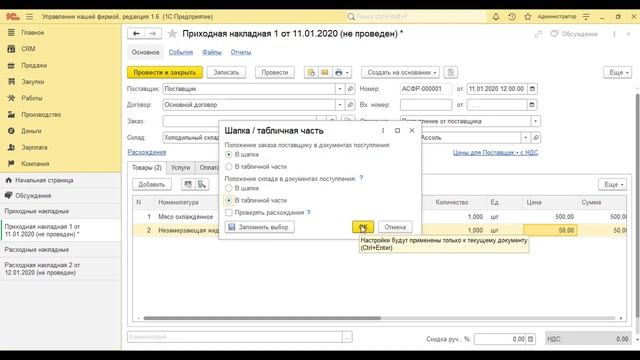Open the Услуги tab
640x360 pixels.
point(180,168)
